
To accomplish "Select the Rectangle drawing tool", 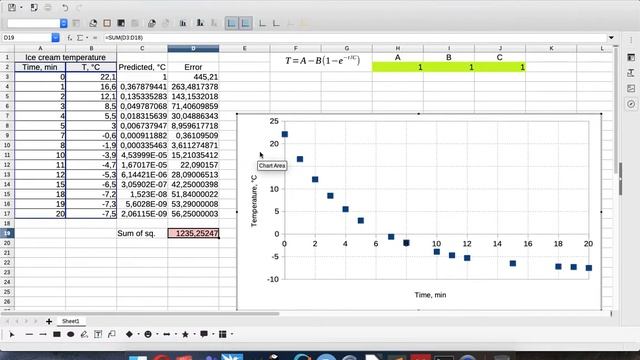I will [x=57, y=334].
